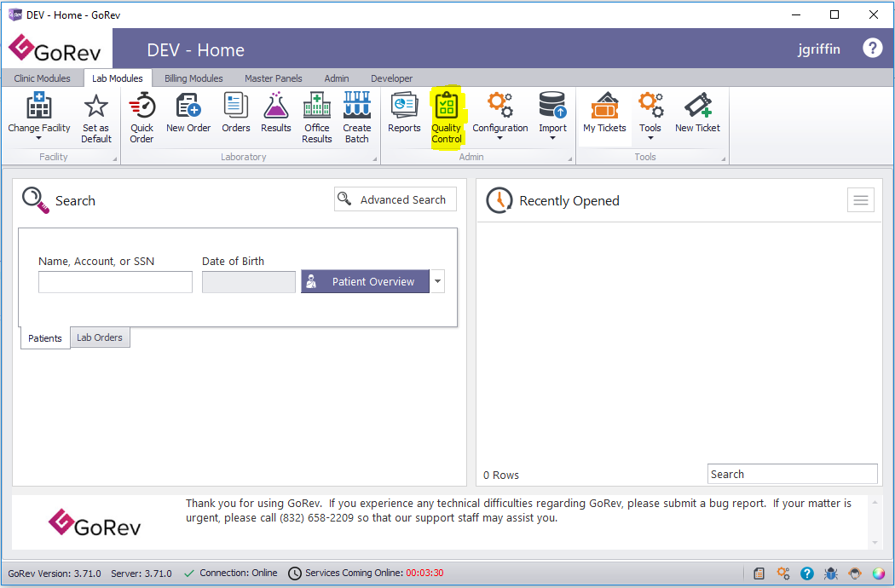Click the "0 Rows" count
895x588 pixels.
tap(501, 475)
